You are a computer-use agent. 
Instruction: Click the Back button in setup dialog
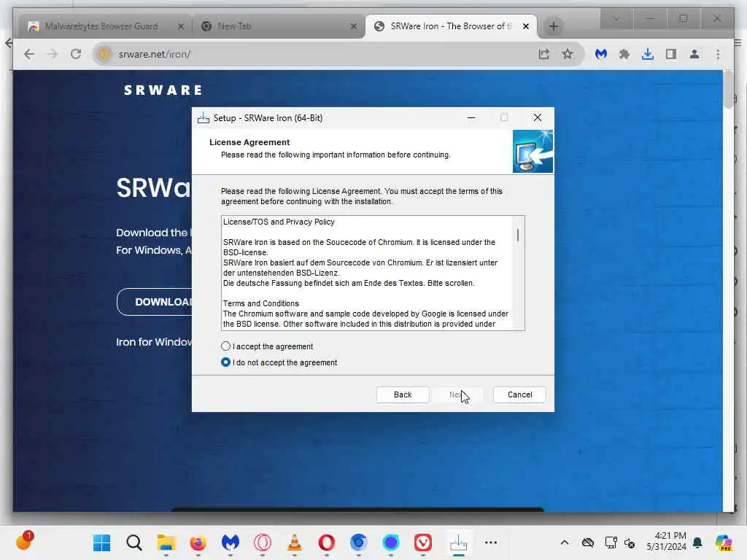pyautogui.click(x=403, y=394)
